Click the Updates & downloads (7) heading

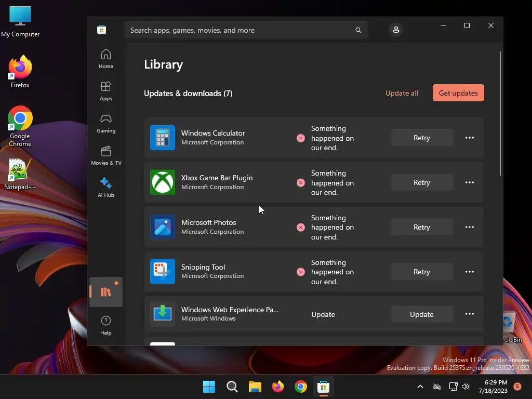188,94
